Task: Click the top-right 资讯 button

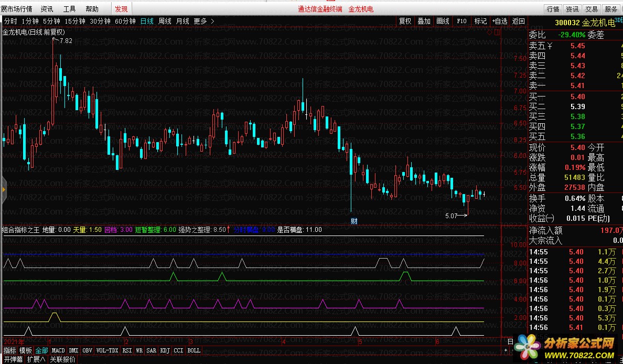Action: pyautogui.click(x=572, y=9)
